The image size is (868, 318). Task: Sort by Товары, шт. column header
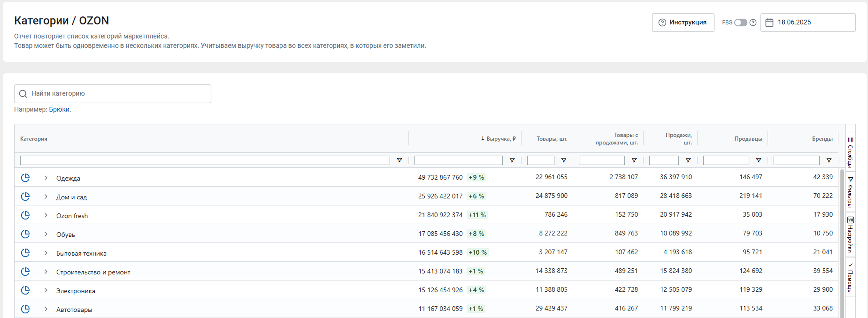[552, 139]
